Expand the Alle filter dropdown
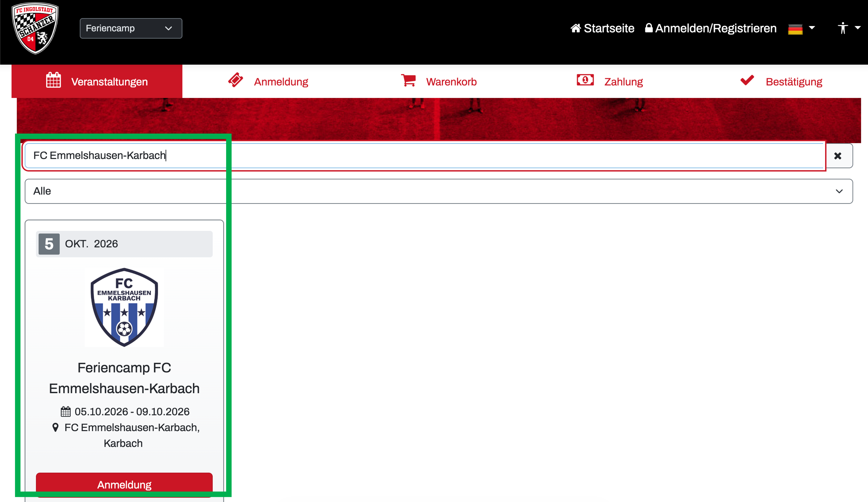The height and width of the screenshot is (502, 868). [x=438, y=191]
